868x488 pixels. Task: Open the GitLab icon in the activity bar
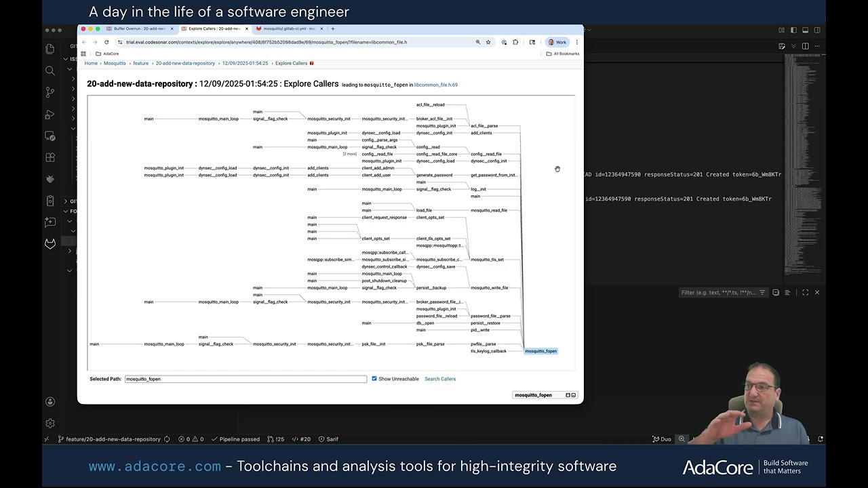(x=50, y=244)
